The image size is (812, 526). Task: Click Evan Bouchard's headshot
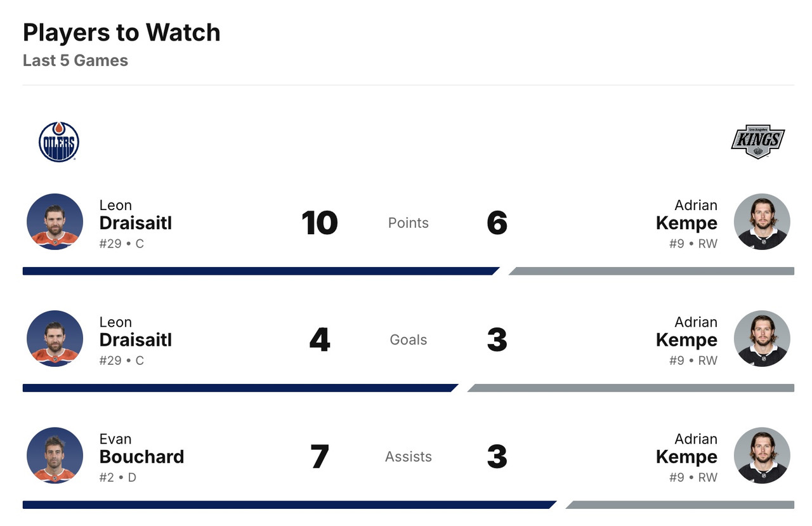[x=55, y=456]
